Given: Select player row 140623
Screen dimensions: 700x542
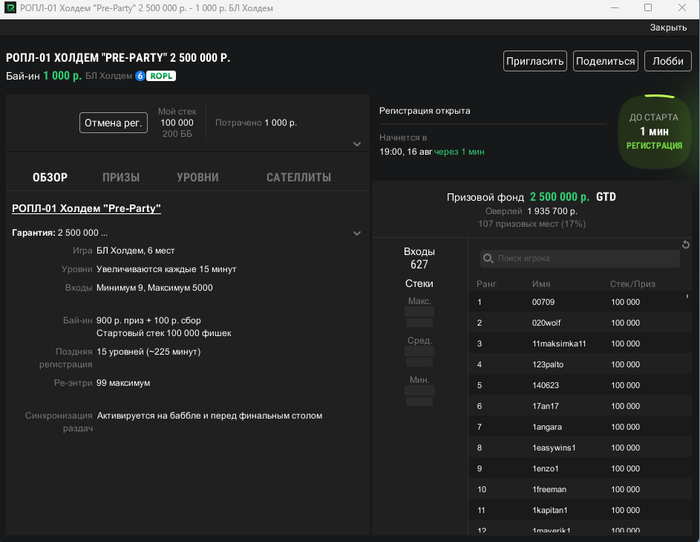Looking at the screenshot, I should coord(580,385).
